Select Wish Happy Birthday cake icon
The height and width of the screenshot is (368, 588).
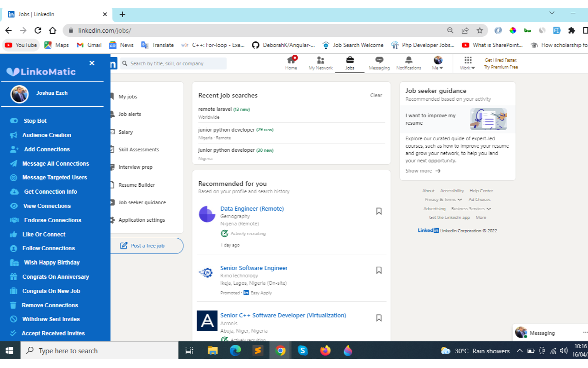pos(15,263)
